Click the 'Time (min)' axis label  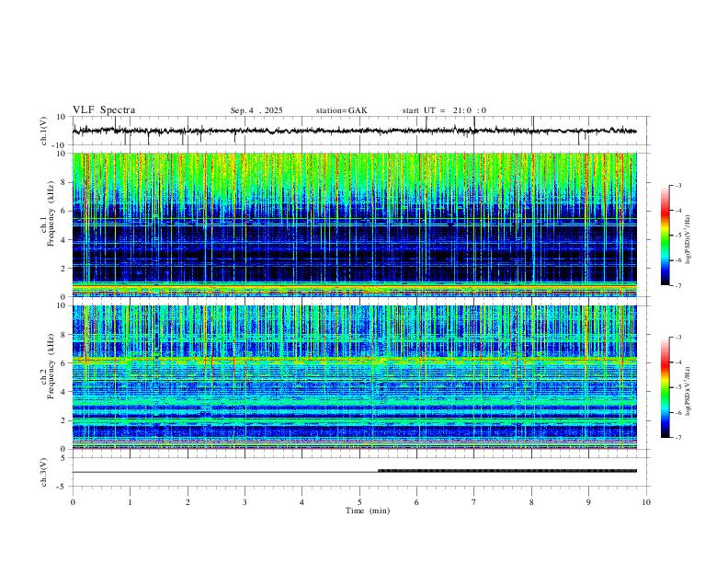click(x=368, y=511)
